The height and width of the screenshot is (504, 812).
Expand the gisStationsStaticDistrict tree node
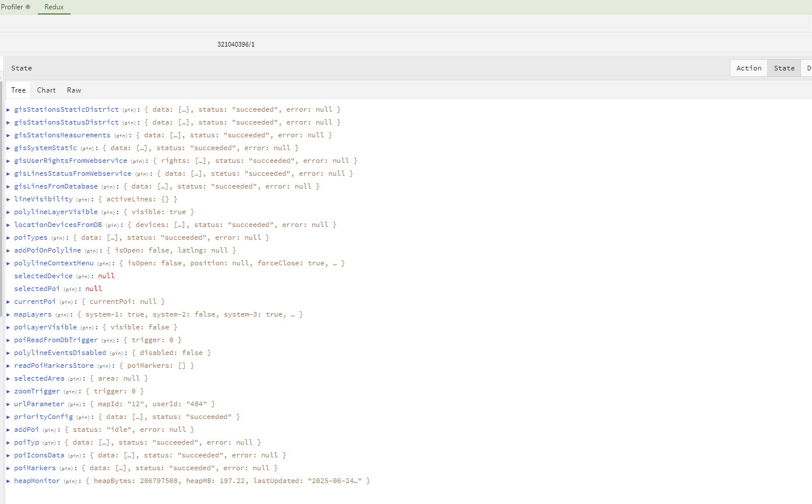pyautogui.click(x=8, y=109)
